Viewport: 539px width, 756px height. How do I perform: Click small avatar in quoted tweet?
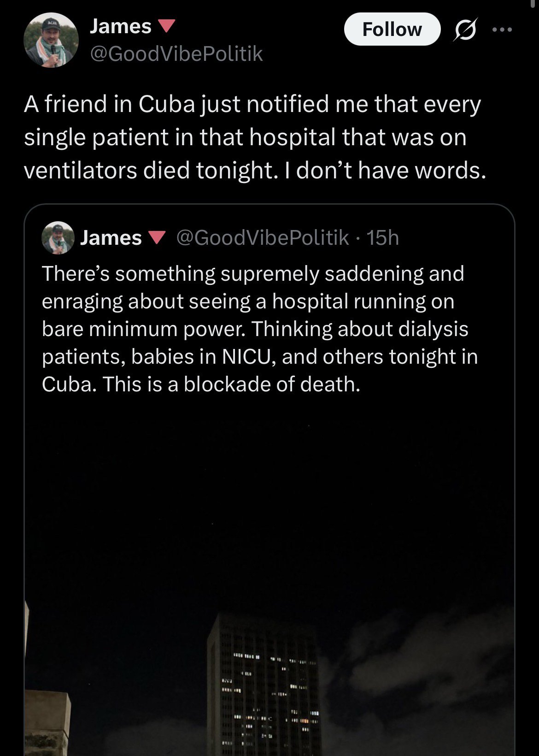58,238
